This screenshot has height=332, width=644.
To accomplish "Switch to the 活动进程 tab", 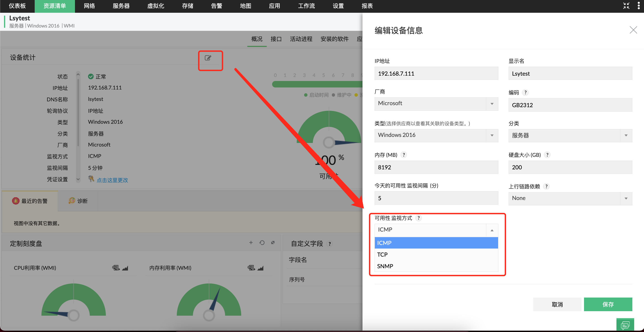I will 301,39.
